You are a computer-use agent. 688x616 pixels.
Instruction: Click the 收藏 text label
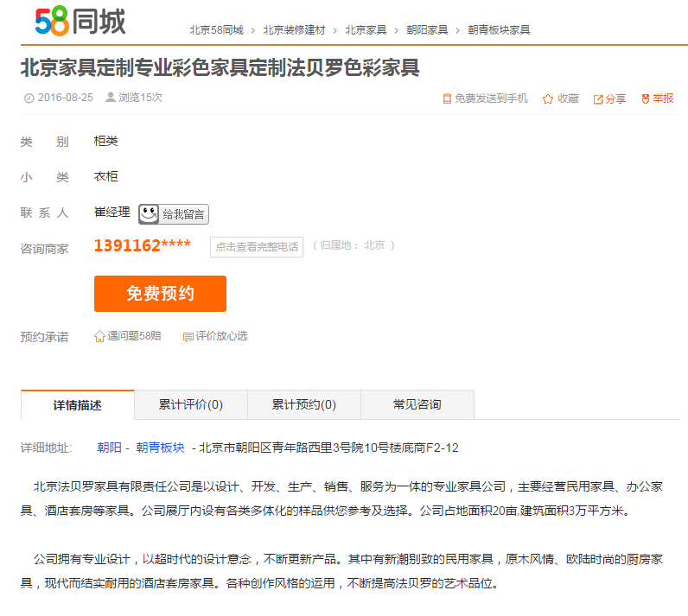pyautogui.click(x=568, y=98)
